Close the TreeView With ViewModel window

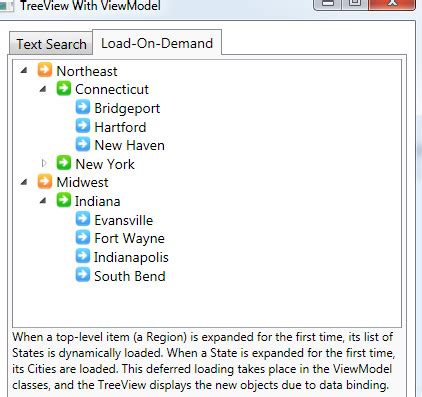click(392, 4)
